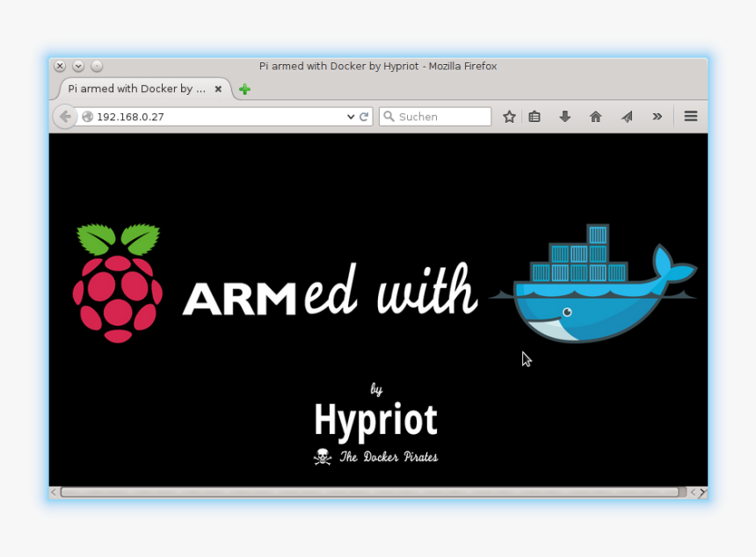Open the downloads arrow icon
Screen dimensions: 756x557
pyautogui.click(x=565, y=116)
